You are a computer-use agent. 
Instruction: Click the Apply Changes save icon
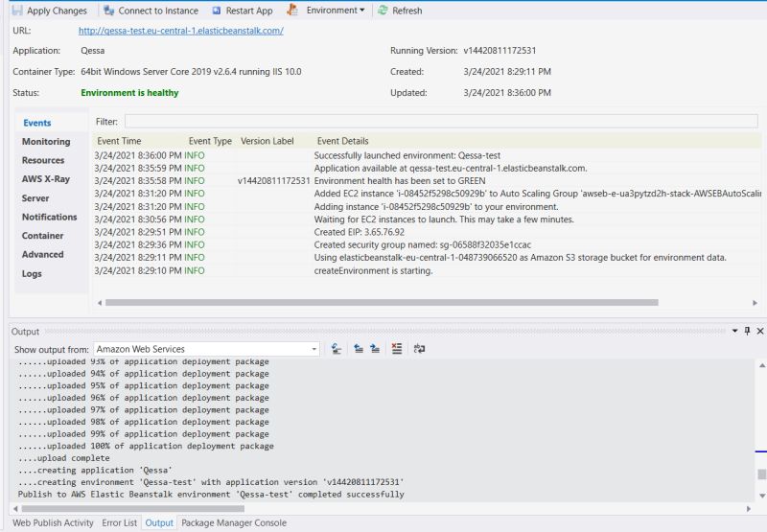tap(17, 11)
